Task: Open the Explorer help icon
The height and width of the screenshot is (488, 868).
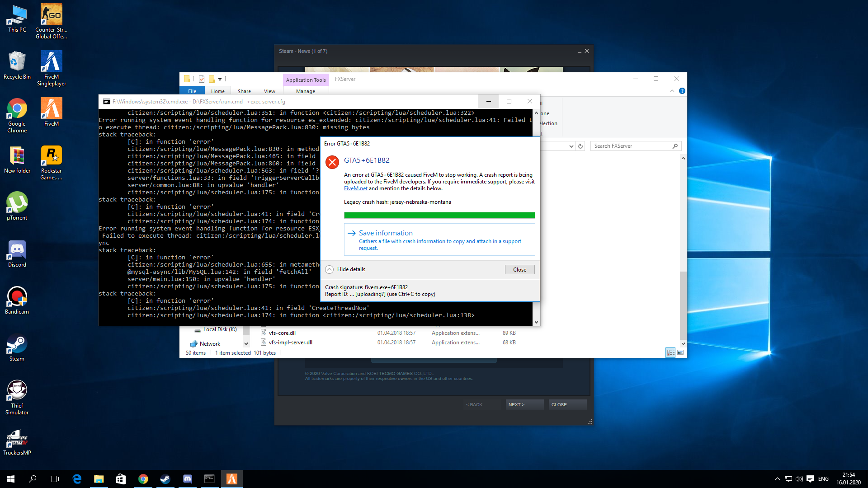Action: click(682, 91)
